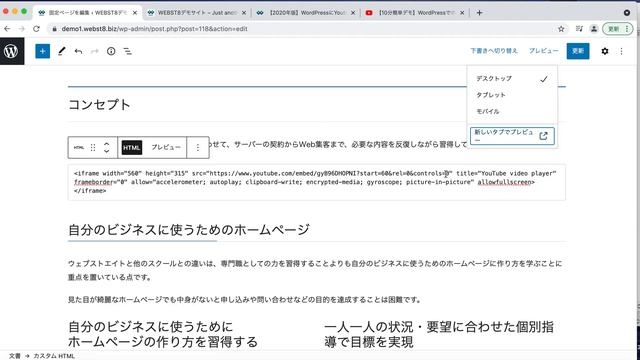Go back in browser history

click(x=7, y=29)
